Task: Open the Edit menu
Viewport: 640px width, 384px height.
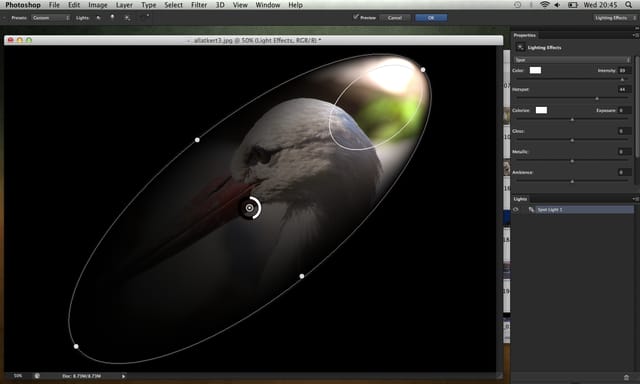Action: [74, 5]
